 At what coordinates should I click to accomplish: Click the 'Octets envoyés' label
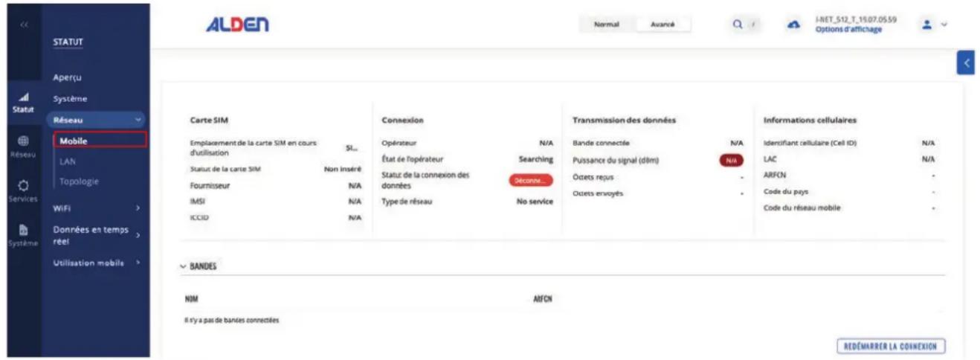(598, 193)
